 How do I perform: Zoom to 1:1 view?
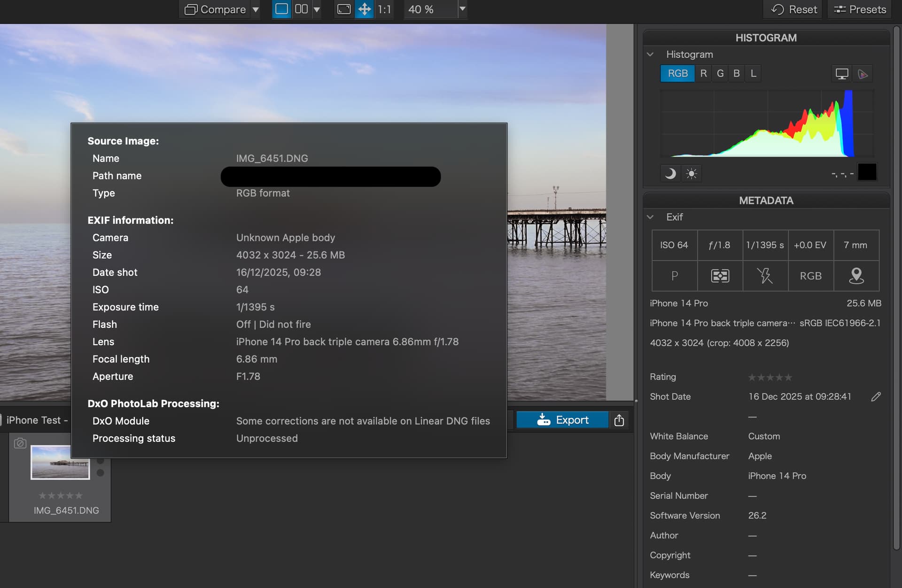coord(384,9)
